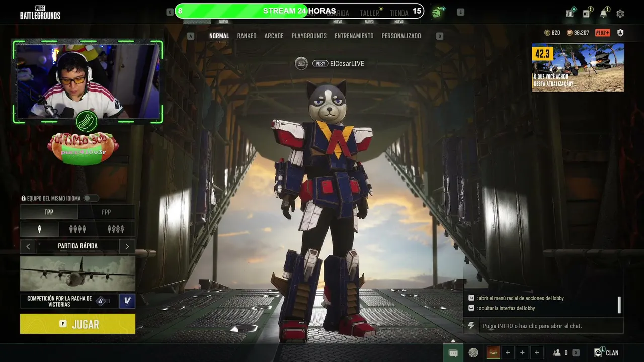The image size is (644, 362).
Task: Open the news page icon with alert badge
Action: (587, 13)
